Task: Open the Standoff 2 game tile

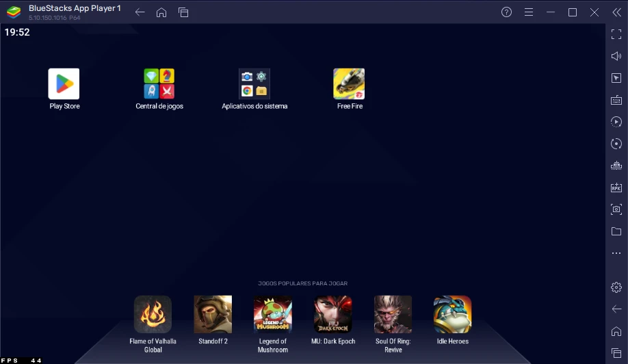Action: (213, 314)
